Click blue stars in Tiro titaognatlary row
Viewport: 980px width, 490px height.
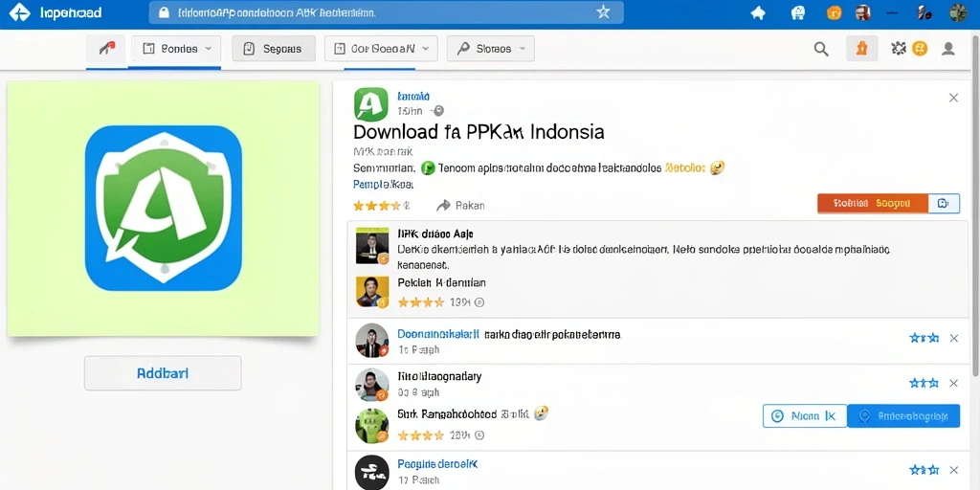924,383
